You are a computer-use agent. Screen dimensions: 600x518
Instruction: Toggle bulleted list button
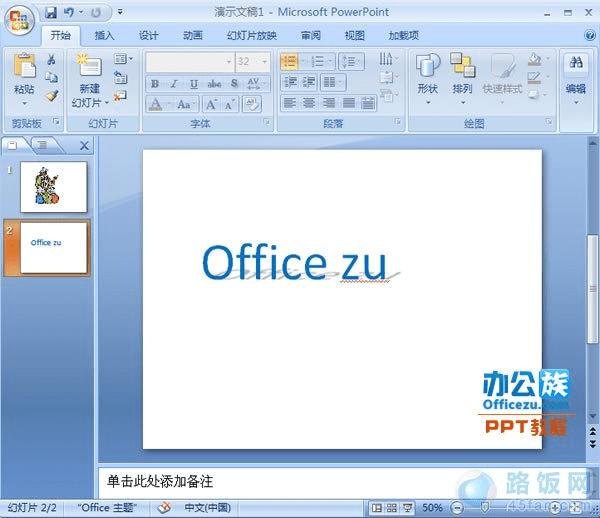pyautogui.click(x=289, y=61)
